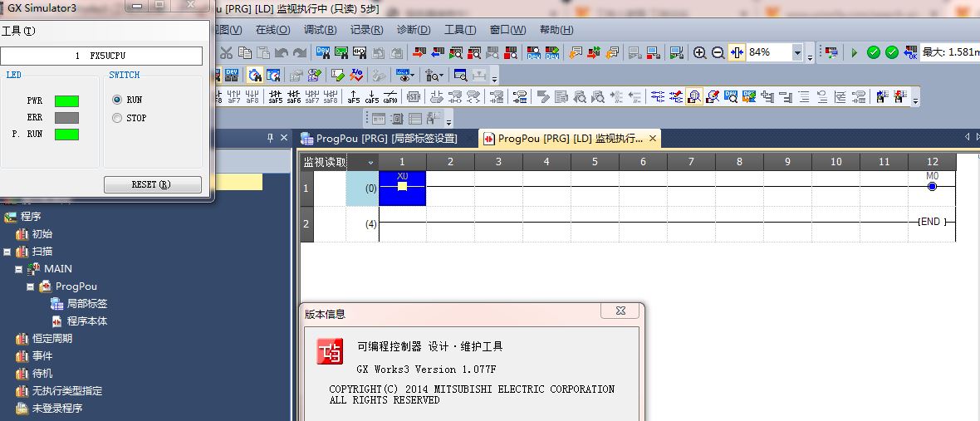Image resolution: width=980 pixels, height=421 pixels.
Task: Select 程序本体 in the project tree
Action: (86, 321)
